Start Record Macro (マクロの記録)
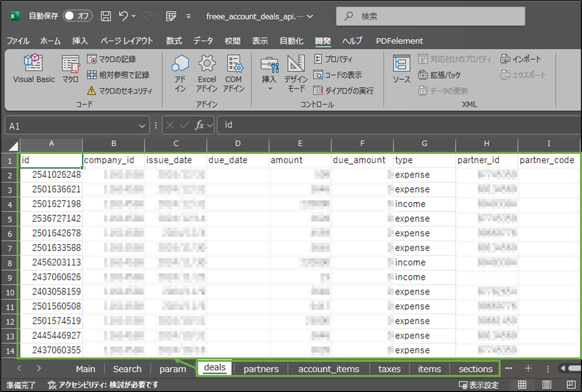 click(x=112, y=59)
